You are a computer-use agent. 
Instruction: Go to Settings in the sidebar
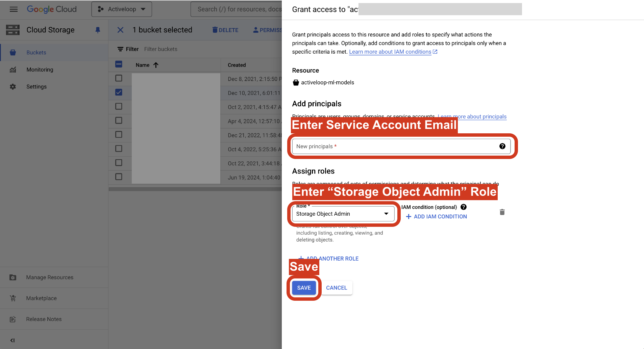point(36,87)
